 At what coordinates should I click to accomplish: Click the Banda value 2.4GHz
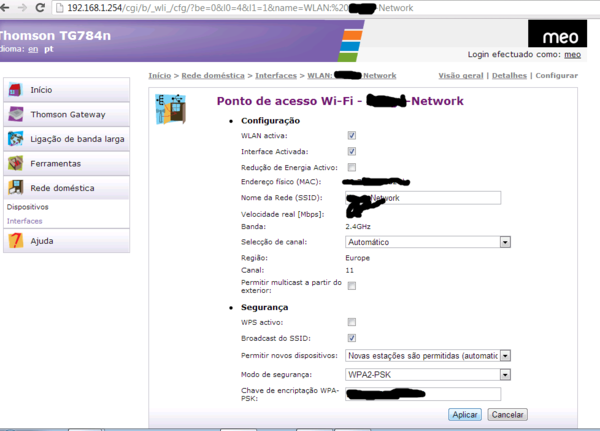tap(358, 227)
